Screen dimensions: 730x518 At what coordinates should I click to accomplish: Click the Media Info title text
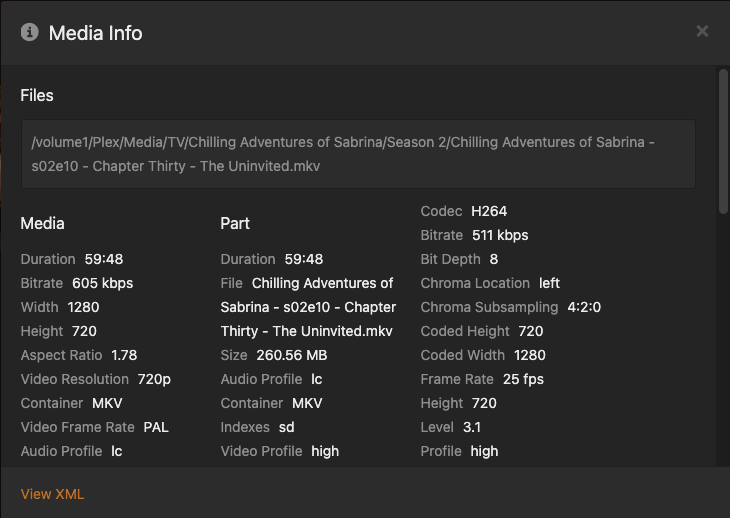[96, 33]
